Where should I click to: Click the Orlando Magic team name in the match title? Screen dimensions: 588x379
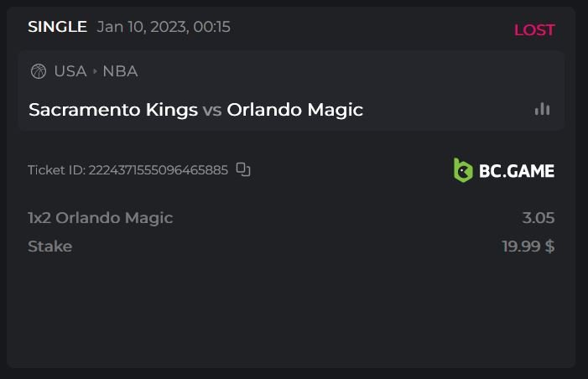(x=294, y=110)
